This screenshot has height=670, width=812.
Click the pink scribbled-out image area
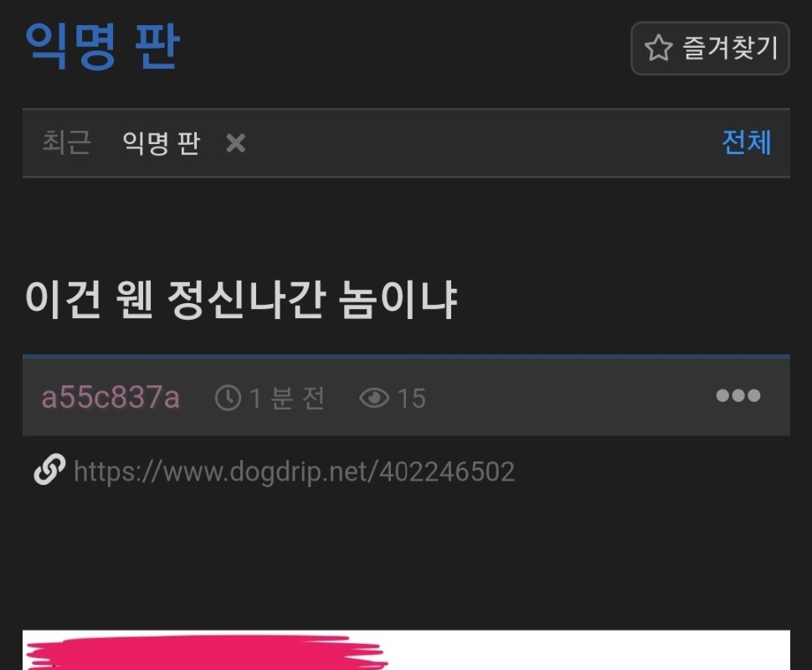coord(206,653)
